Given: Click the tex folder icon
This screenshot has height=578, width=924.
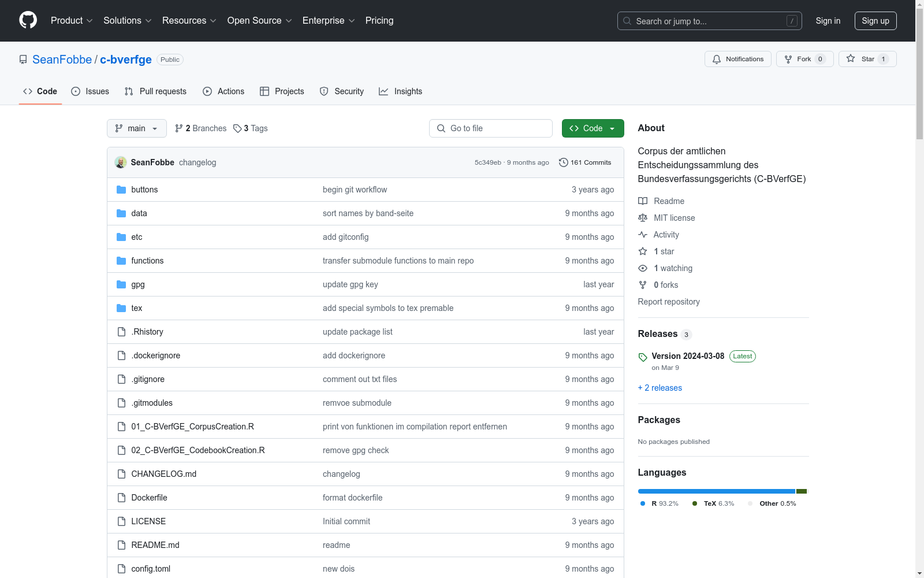Looking at the screenshot, I should click(121, 308).
